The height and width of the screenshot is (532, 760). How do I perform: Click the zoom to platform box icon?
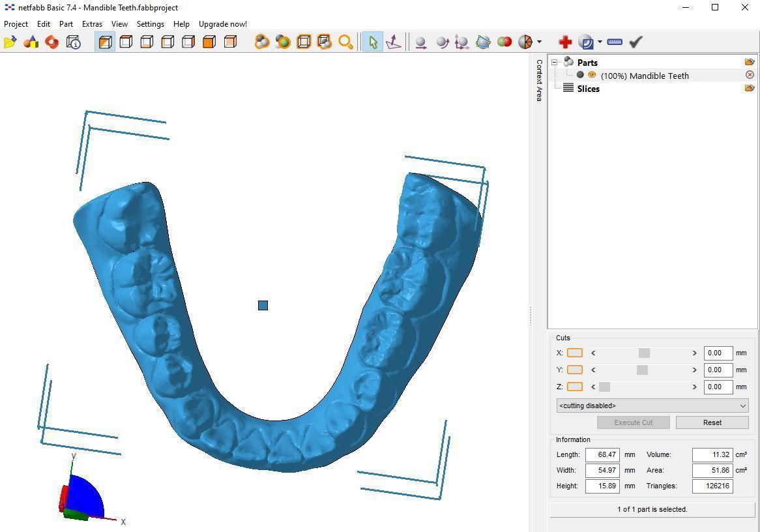coord(304,42)
